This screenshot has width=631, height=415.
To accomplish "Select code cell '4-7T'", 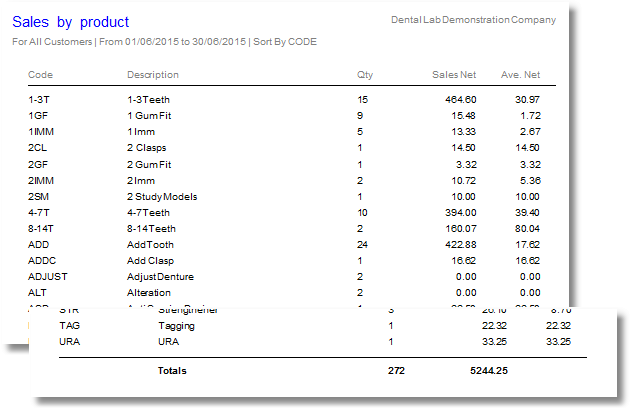I will click(39, 213).
